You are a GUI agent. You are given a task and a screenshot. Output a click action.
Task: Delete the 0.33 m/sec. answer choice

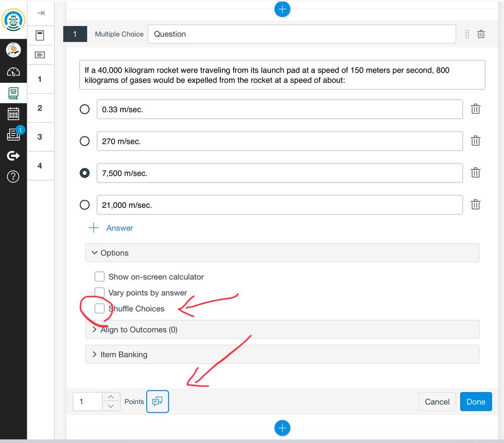pos(475,109)
